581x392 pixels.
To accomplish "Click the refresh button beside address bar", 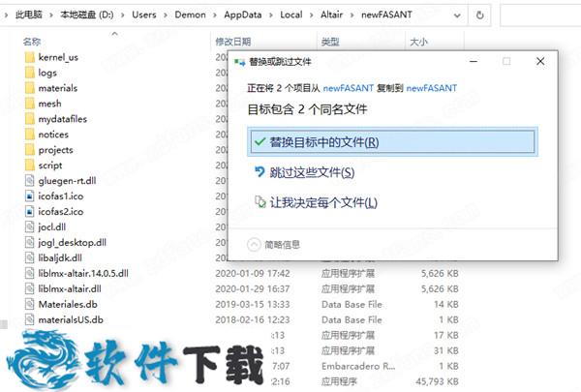I will pyautogui.click(x=480, y=15).
